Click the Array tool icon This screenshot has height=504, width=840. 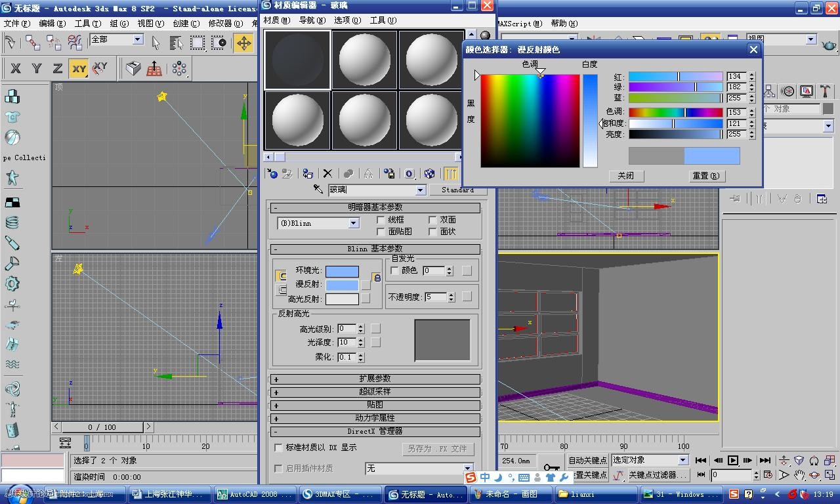[178, 68]
